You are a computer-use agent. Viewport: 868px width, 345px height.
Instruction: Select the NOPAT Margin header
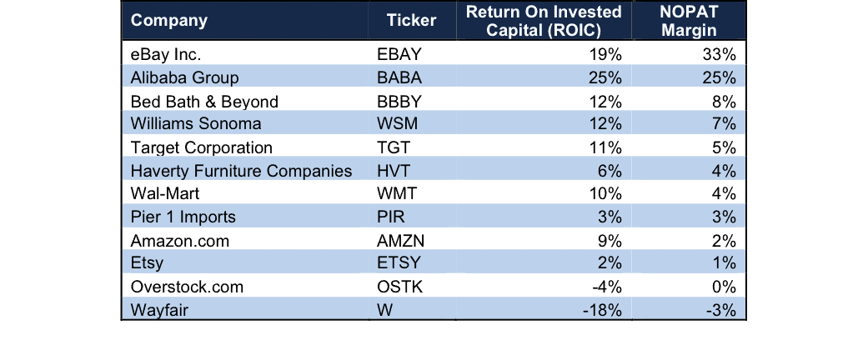tap(689, 21)
